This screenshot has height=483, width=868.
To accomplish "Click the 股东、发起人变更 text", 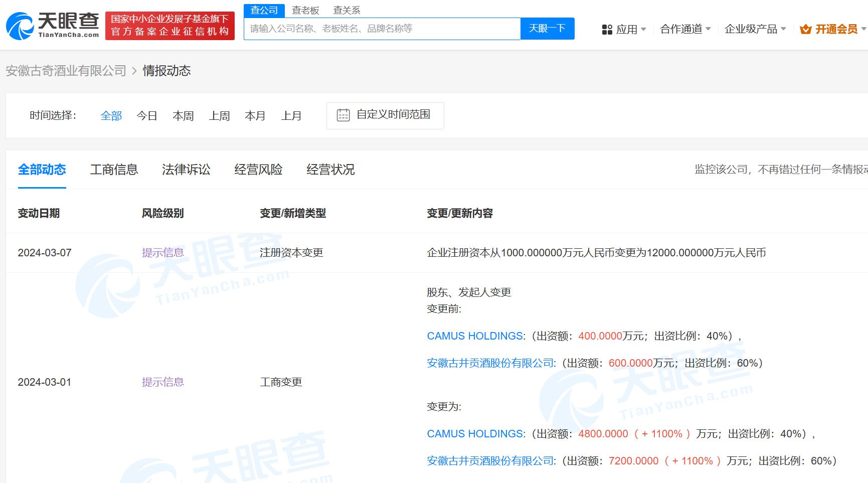I will (469, 292).
